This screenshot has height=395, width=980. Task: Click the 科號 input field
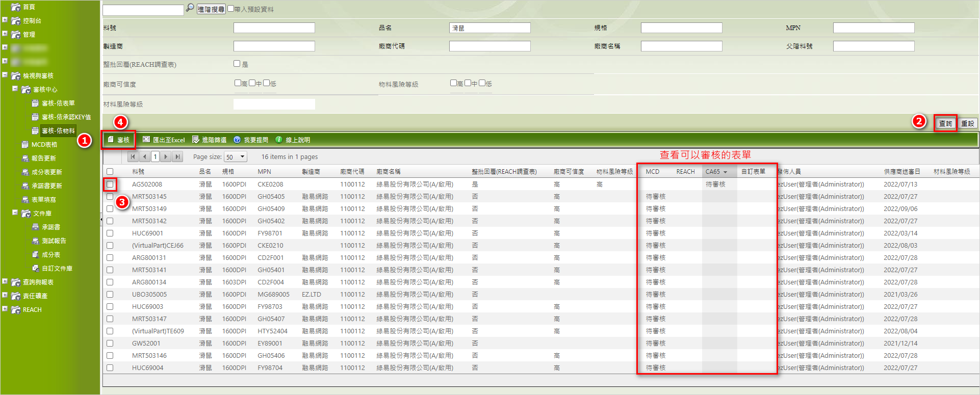pyautogui.click(x=274, y=28)
